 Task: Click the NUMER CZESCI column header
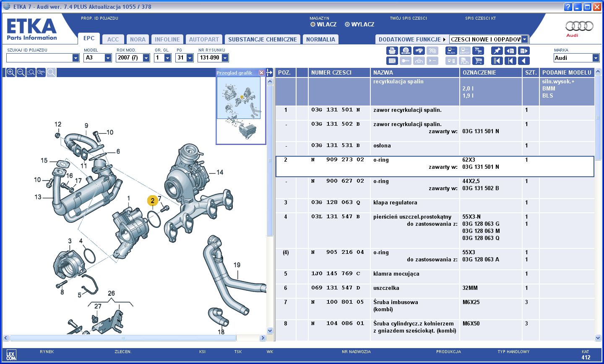339,72
